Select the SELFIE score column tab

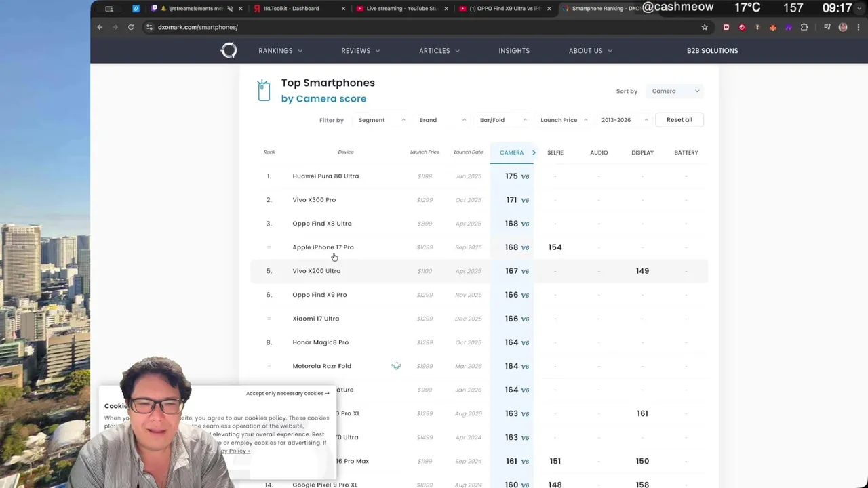(x=555, y=152)
